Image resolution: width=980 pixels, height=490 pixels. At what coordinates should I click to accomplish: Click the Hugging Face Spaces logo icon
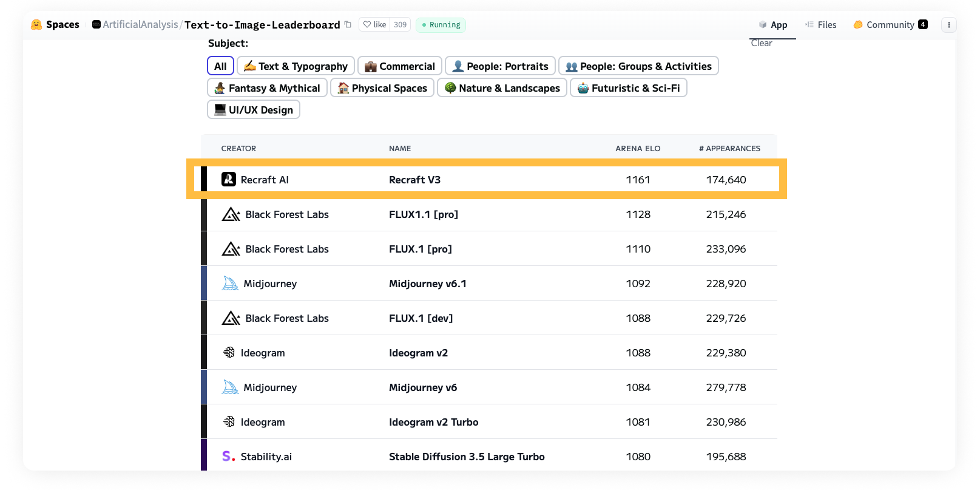pyautogui.click(x=36, y=24)
